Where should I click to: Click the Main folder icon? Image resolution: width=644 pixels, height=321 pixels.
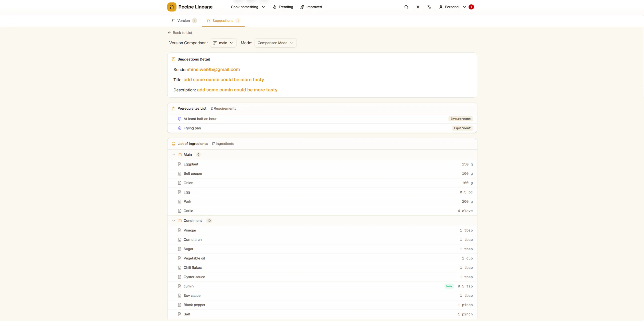tap(180, 155)
